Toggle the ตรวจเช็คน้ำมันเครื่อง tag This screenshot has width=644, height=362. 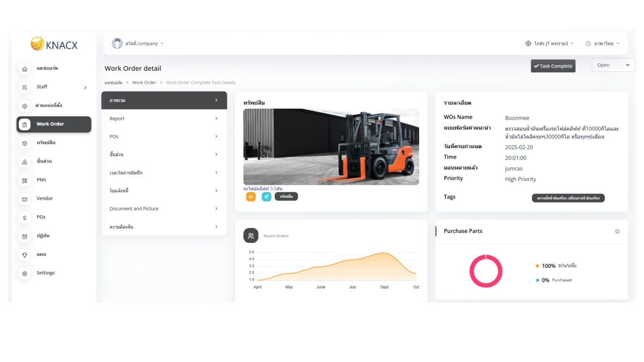click(568, 198)
